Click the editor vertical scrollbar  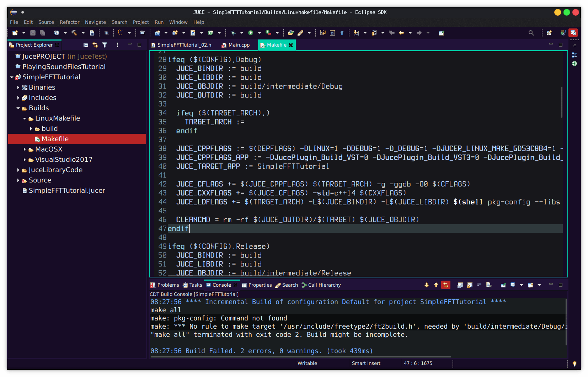[561, 102]
